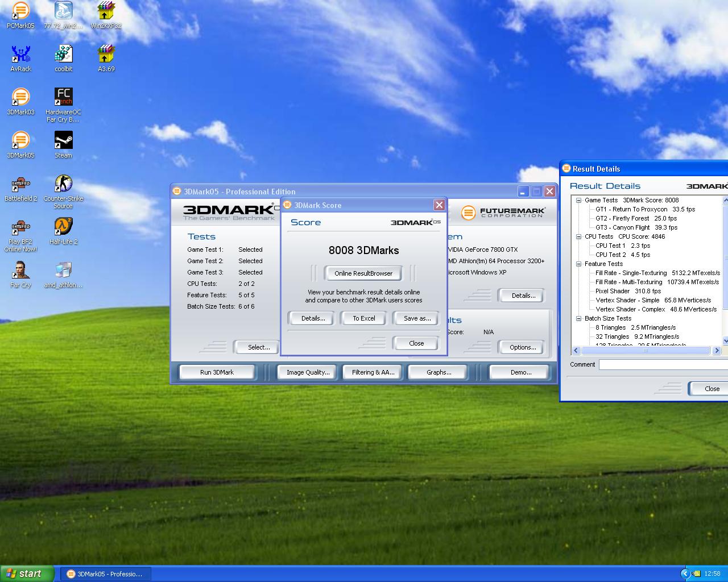
Task: Select Pixel Shader 310.8 fps row
Action: pyautogui.click(x=628, y=291)
